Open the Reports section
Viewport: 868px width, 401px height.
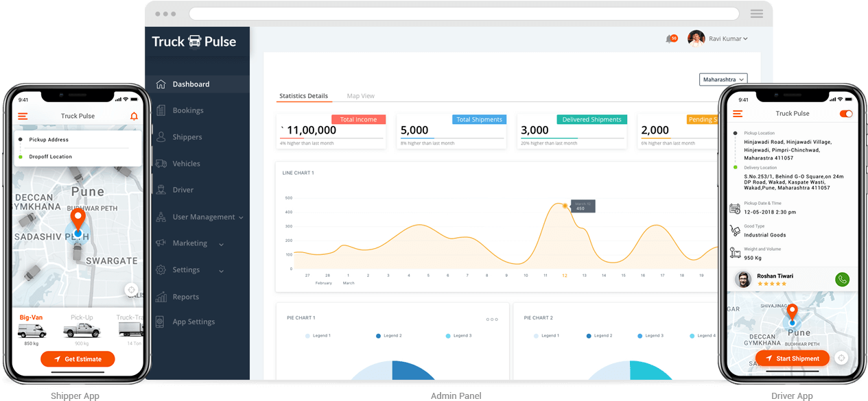187,296
